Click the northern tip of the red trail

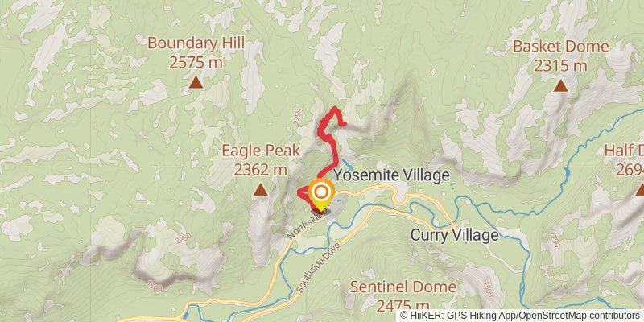pos(336,108)
